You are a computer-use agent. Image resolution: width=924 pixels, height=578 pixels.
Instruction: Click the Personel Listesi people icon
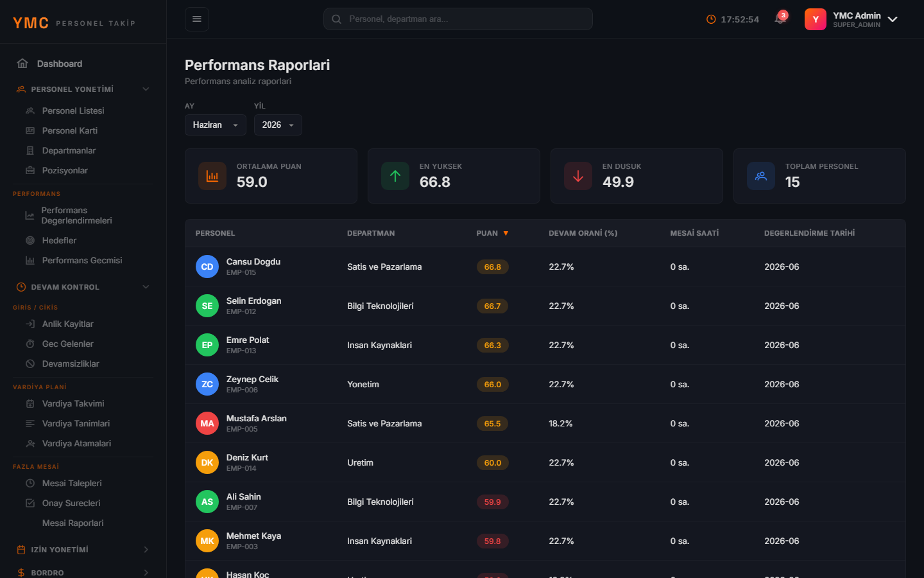(x=30, y=110)
